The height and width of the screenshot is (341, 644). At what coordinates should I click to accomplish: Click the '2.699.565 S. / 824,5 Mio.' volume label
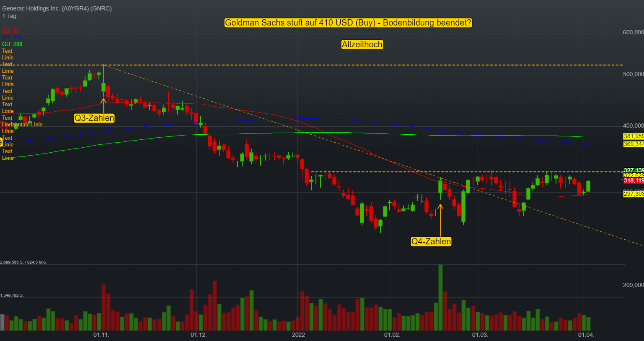[23, 262]
